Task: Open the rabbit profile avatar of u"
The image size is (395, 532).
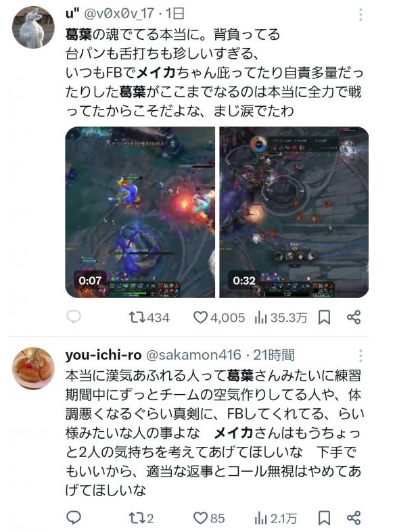Action: pyautogui.click(x=33, y=27)
